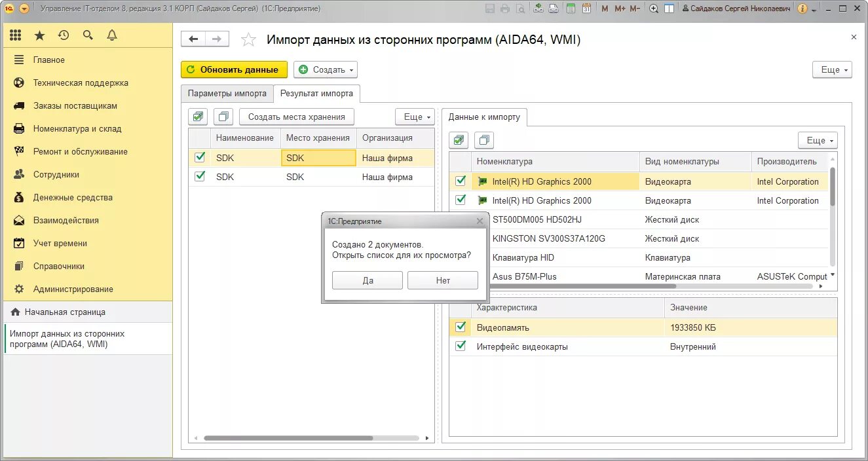The image size is (868, 461).
Task: Select the Asus B75M-Plus row
Action: click(639, 276)
